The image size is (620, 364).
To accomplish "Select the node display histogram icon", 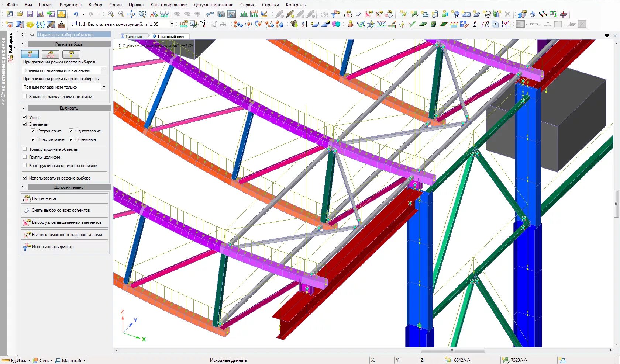I will tap(244, 14).
